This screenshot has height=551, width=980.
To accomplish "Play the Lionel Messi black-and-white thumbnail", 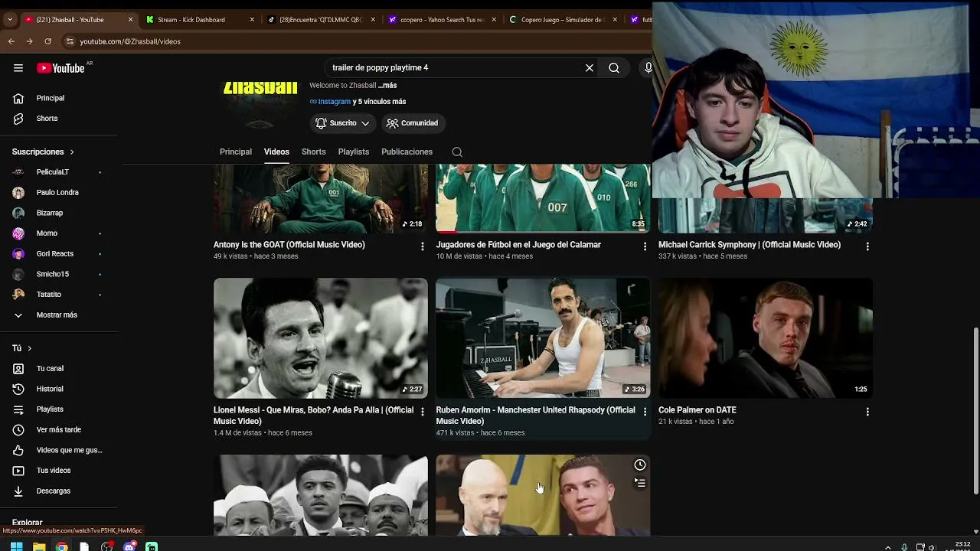I will 321,337.
